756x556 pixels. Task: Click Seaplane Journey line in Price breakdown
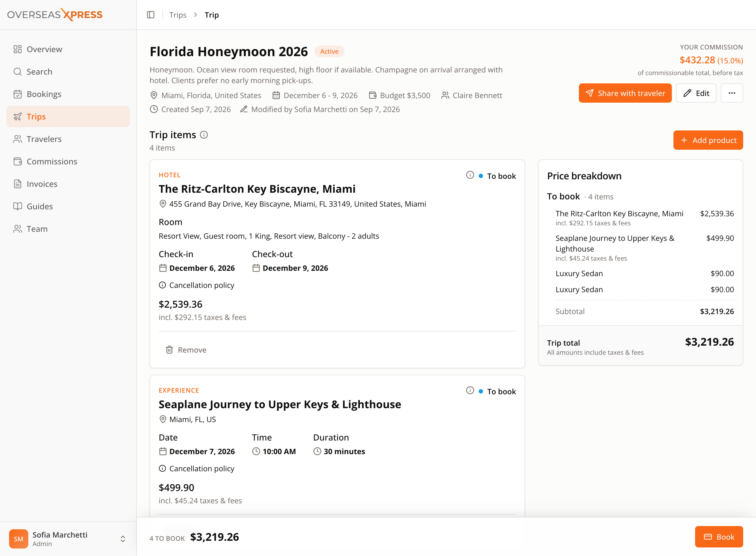[x=645, y=248]
